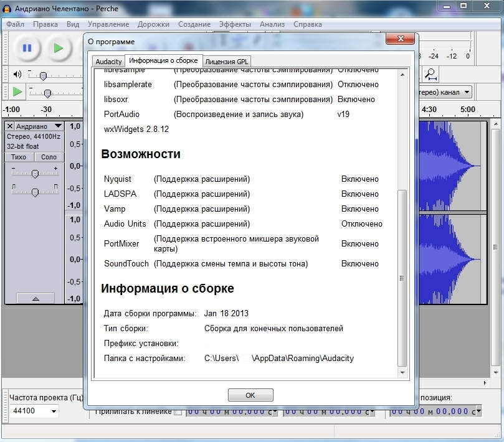Switch to the Лицензия GPL tab
The width and height of the screenshot is (504, 442).
click(227, 62)
